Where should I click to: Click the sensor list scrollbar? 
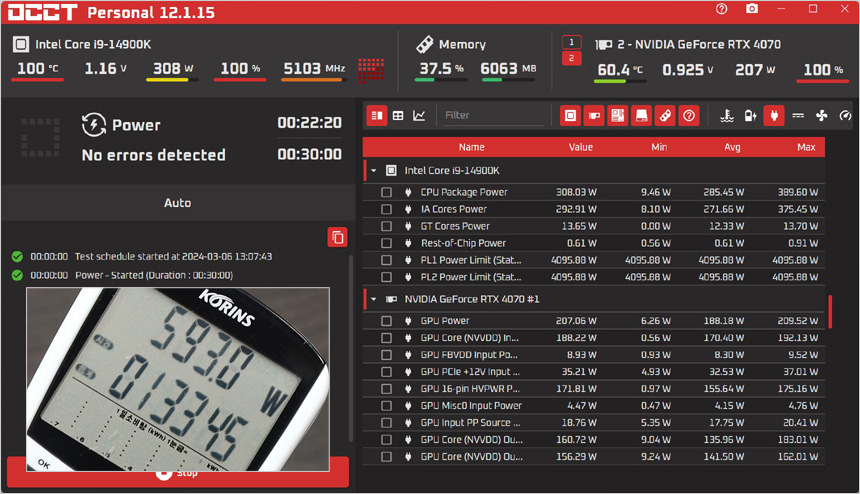(830, 311)
